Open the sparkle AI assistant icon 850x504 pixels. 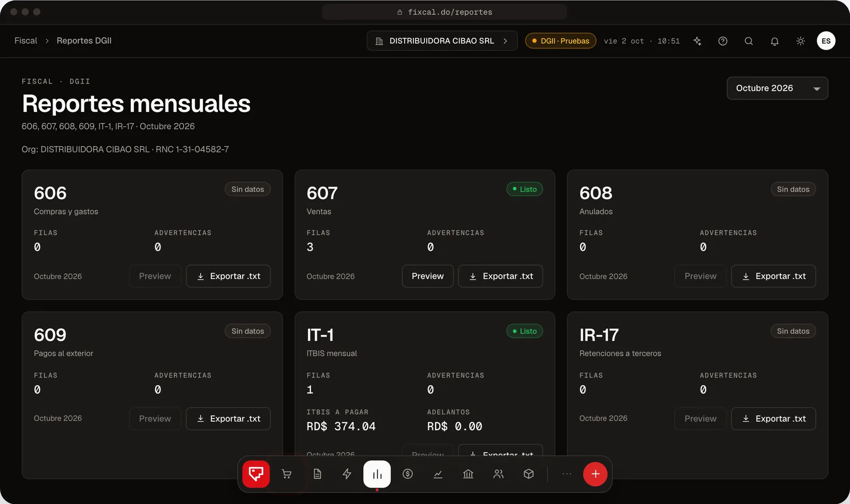[x=697, y=41]
